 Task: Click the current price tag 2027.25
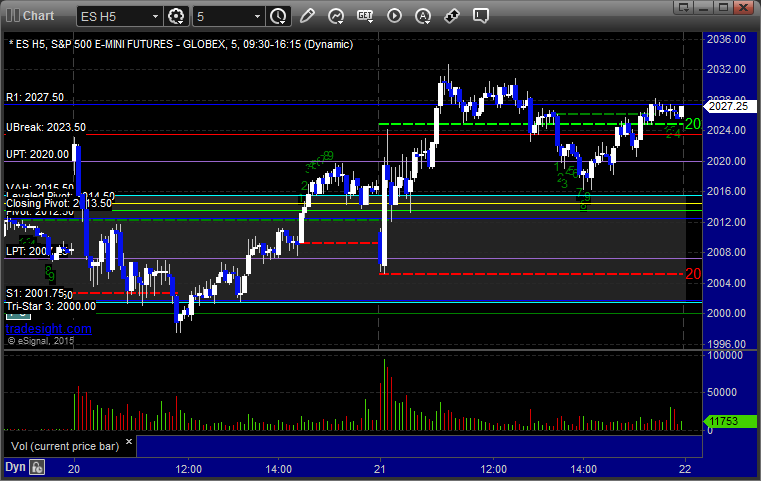[730, 106]
